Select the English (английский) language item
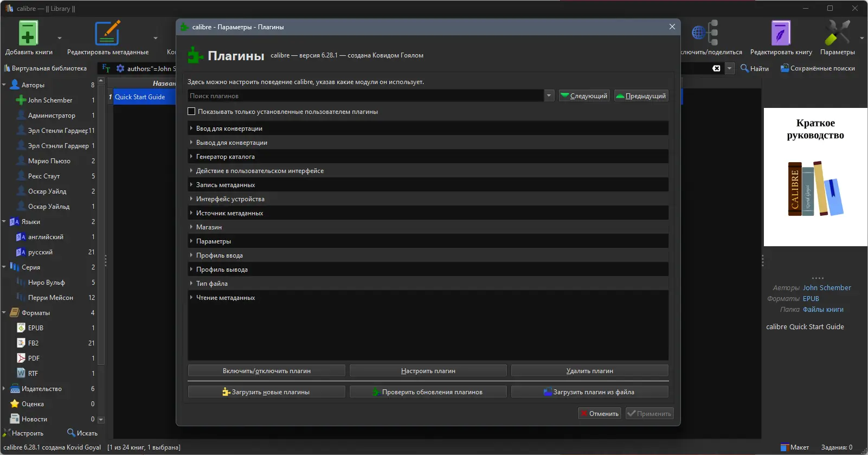868x455 pixels. (x=46, y=236)
